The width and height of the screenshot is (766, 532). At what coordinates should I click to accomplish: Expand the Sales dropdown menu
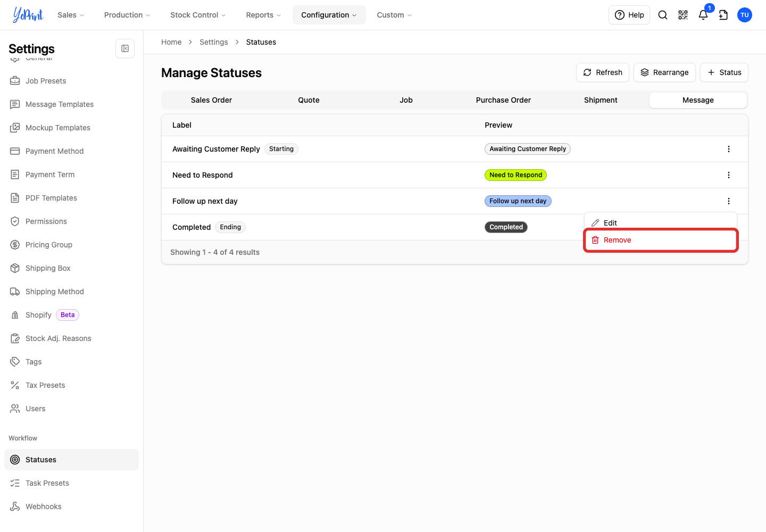[71, 15]
